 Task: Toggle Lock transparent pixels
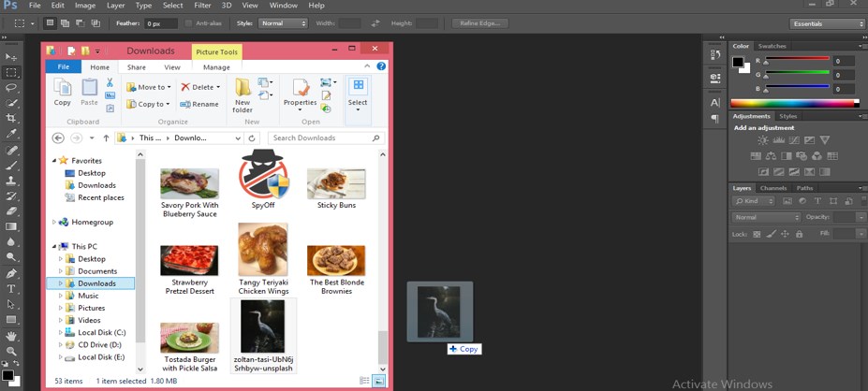click(x=757, y=234)
